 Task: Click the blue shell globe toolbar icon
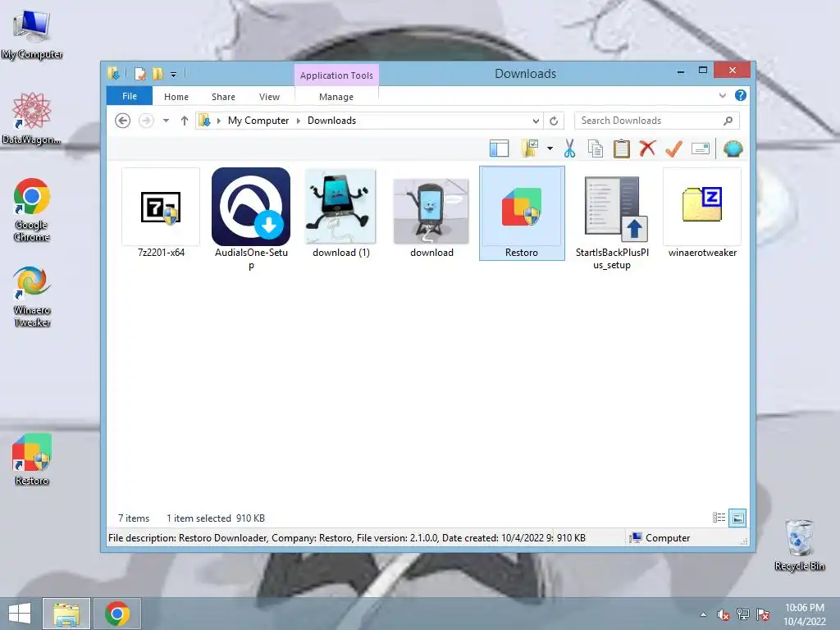(733, 148)
